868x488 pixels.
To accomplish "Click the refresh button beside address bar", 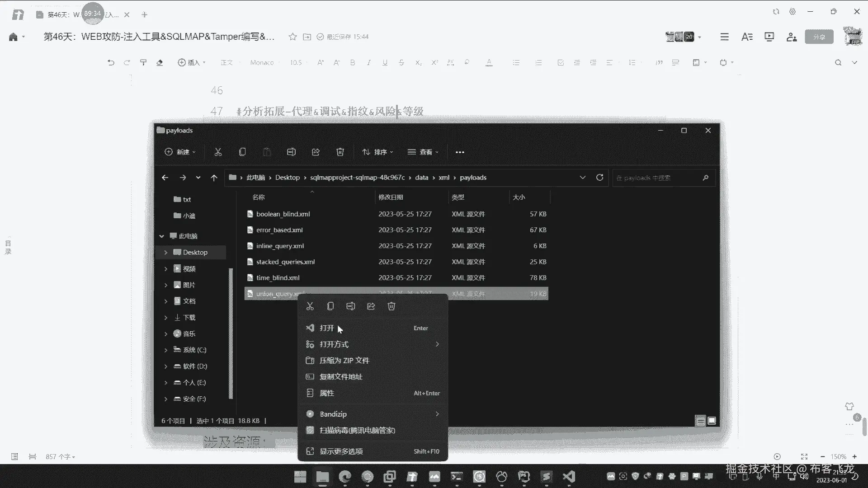I will click(599, 178).
